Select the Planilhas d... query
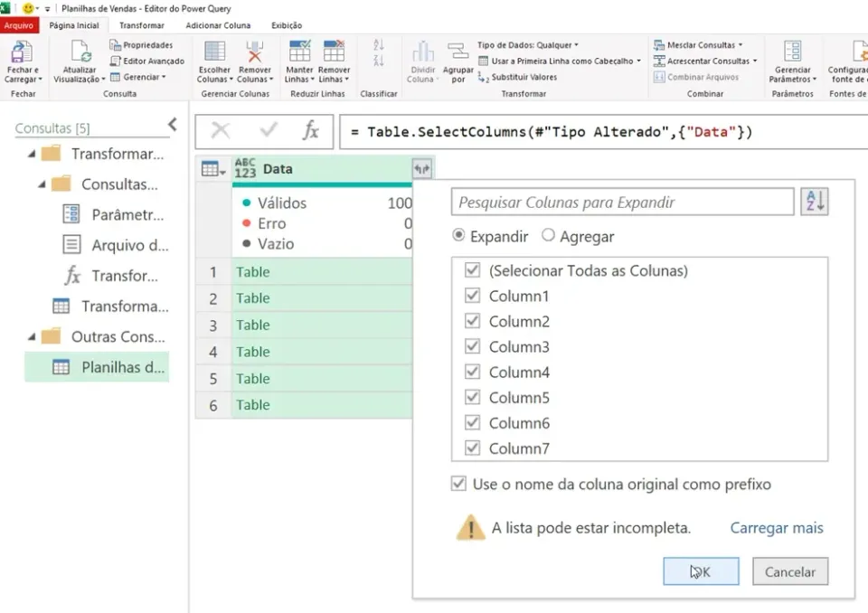 [97, 367]
